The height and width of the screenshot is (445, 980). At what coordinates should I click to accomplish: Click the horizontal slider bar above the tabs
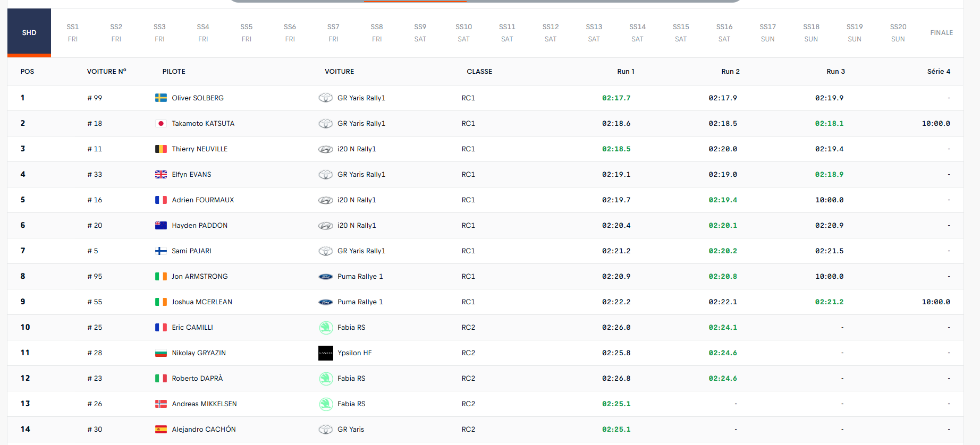485,1
